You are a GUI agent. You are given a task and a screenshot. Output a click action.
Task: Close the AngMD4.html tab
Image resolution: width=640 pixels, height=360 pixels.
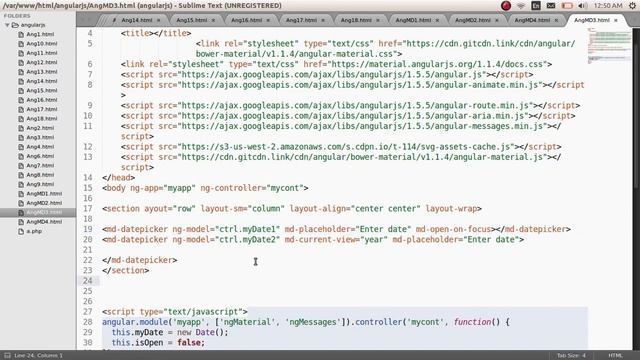[x=556, y=20]
